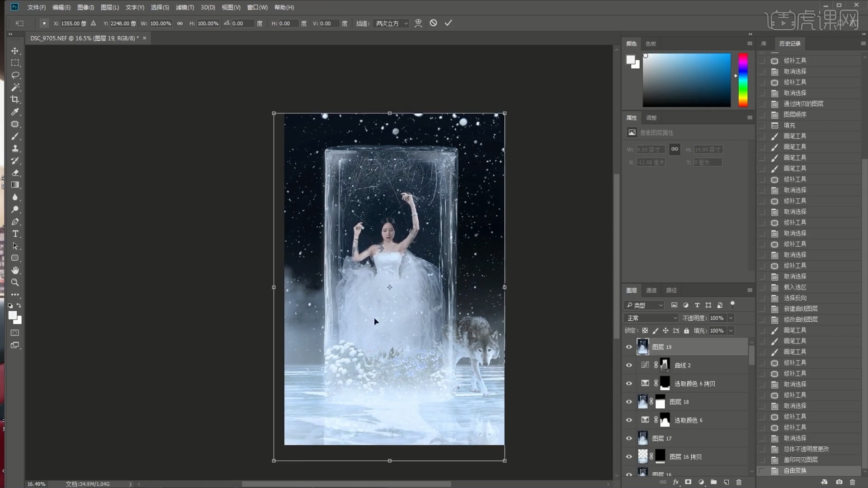The height and width of the screenshot is (488, 868).
Task: Cancel the transform in the options bar
Action: click(x=433, y=23)
